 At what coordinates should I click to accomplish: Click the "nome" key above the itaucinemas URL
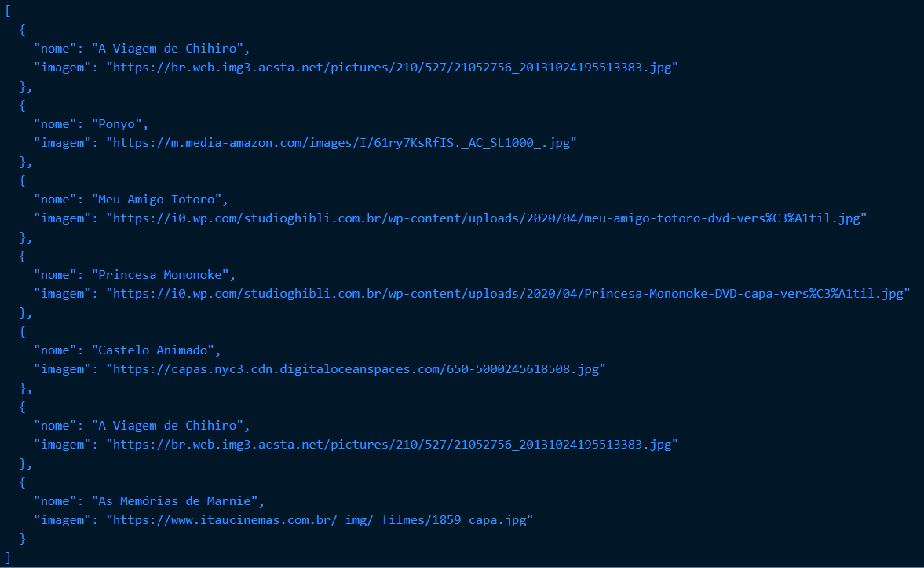pos(55,501)
